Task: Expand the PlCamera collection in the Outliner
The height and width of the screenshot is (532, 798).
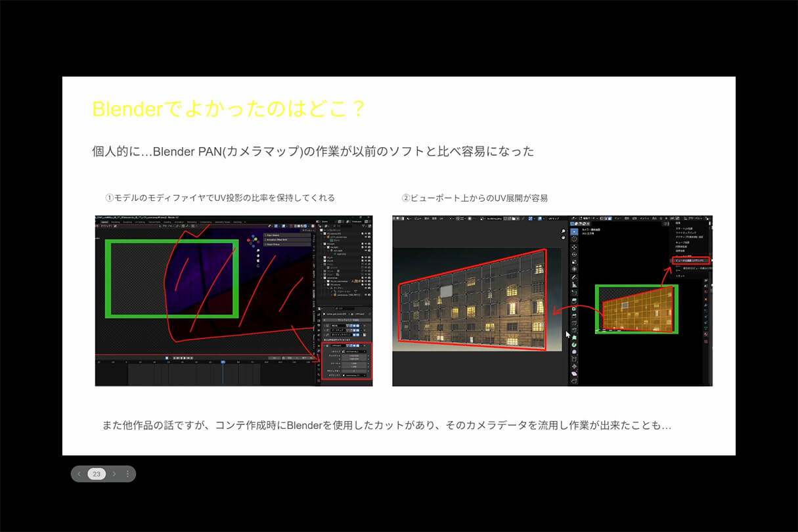Action: coord(320,233)
